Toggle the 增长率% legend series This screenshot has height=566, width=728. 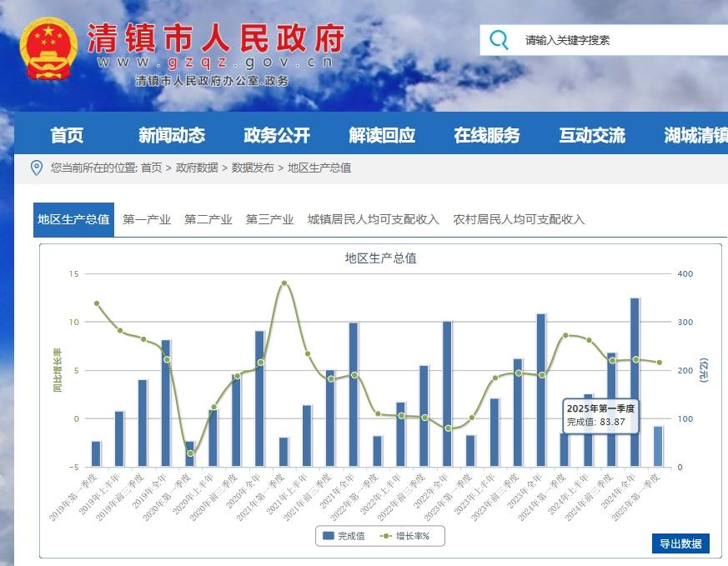click(404, 536)
